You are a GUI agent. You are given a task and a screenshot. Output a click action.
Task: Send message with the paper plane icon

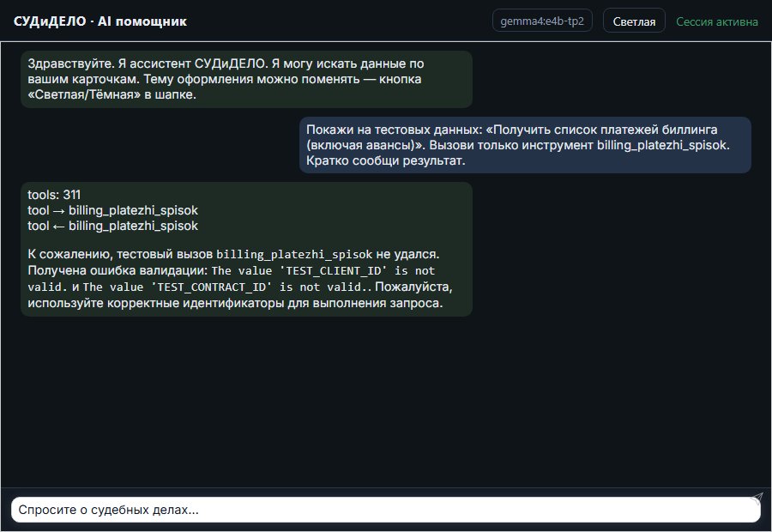pyautogui.click(x=757, y=498)
